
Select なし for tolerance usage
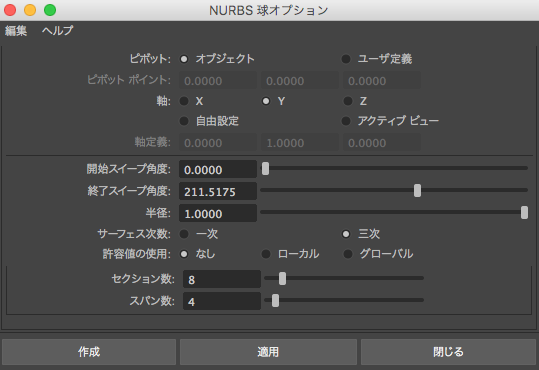(x=184, y=254)
